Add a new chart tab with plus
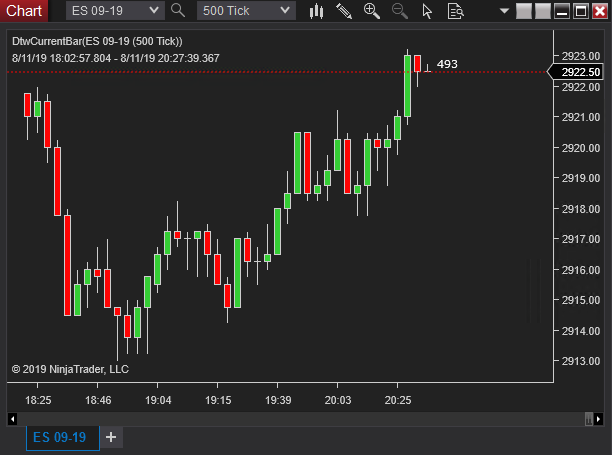Screen dimensions: 612x455 (x=111, y=437)
